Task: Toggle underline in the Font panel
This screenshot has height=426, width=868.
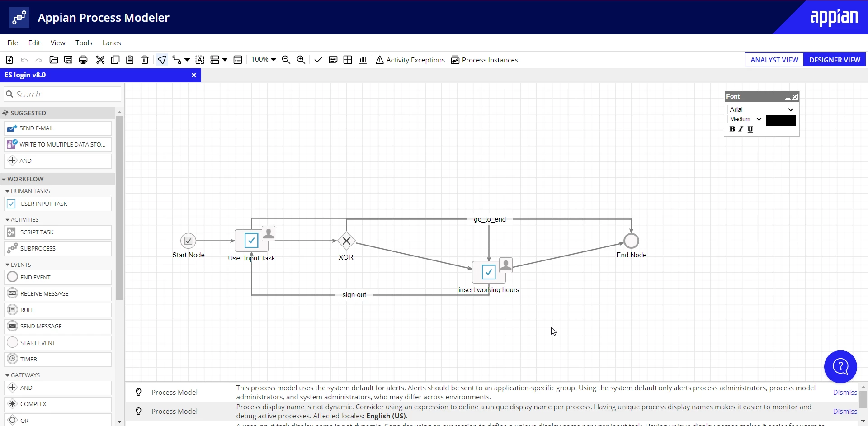Action: [750, 129]
